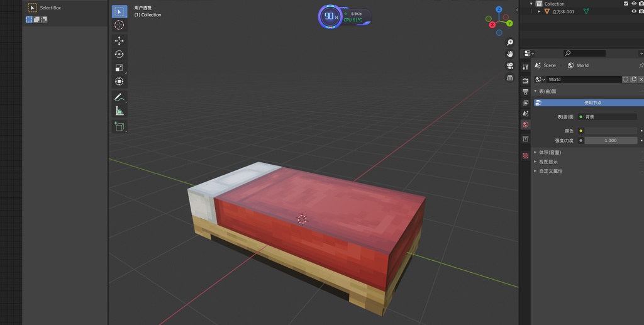Click the green Y axis gizmo ball
The image size is (644, 325).
pyautogui.click(x=509, y=23)
